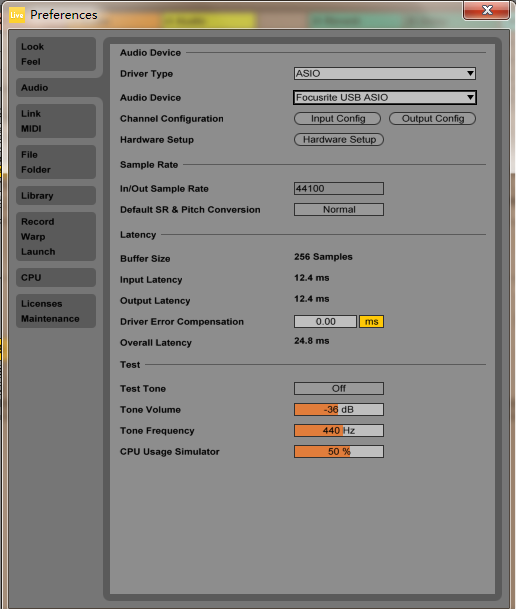Click the Input Config button
This screenshot has height=609, width=516.
coord(337,119)
